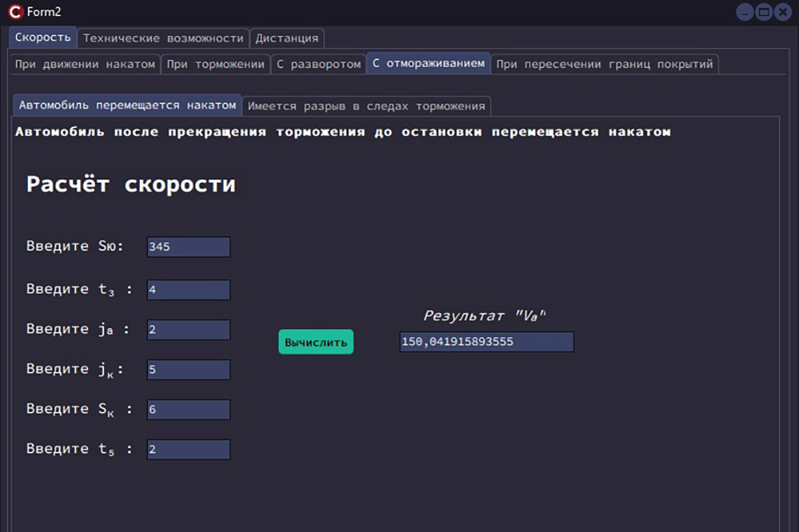The image size is (799, 532).
Task: Click the Form2 application icon in title bar
Action: click(x=14, y=12)
